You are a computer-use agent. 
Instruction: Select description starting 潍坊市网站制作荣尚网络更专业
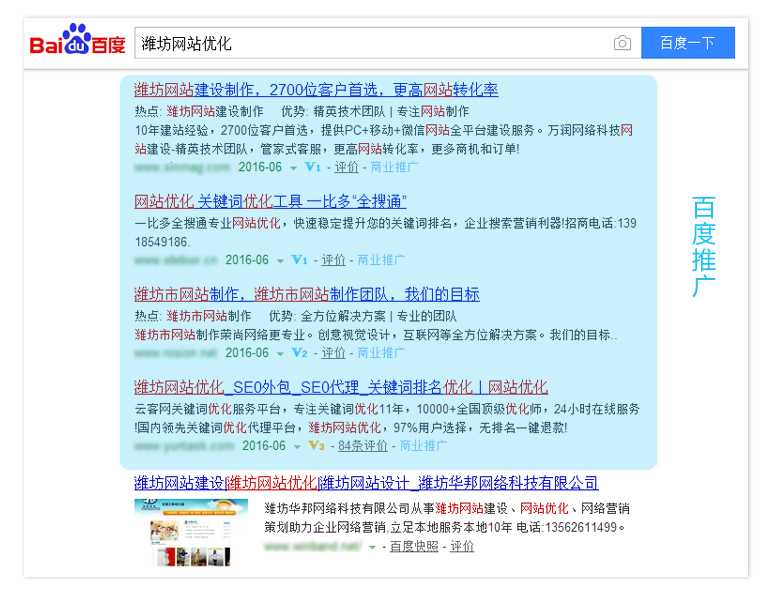[376, 335]
